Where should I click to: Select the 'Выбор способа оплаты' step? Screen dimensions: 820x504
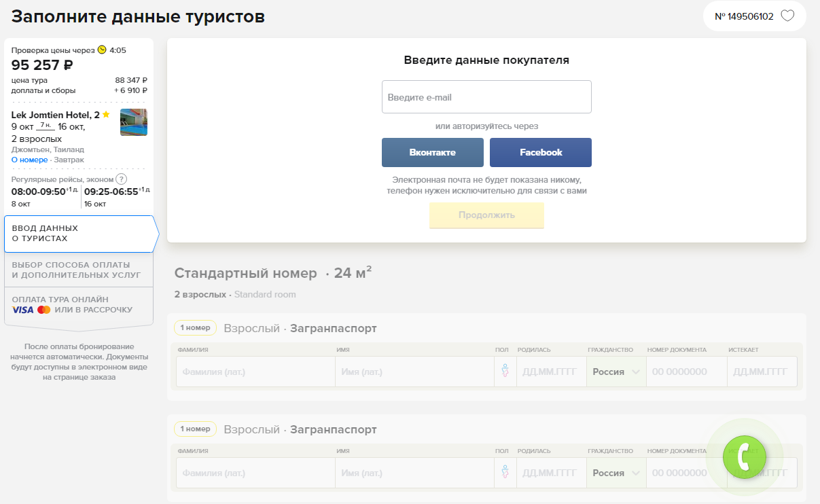pyautogui.click(x=79, y=270)
